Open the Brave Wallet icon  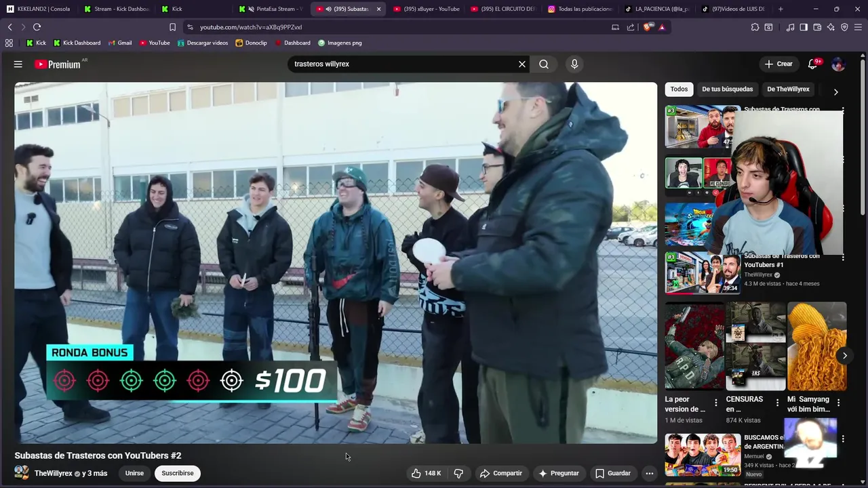817,27
